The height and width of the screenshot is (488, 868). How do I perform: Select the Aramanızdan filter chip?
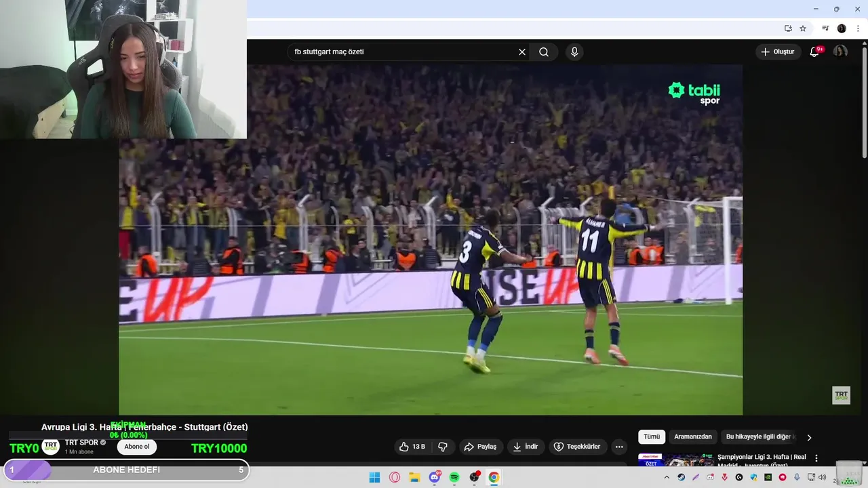click(693, 437)
